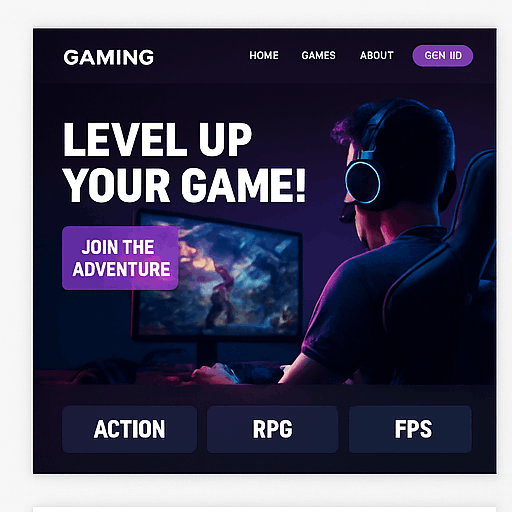The width and height of the screenshot is (512, 512).
Task: Open the HOME nav item
Action: [x=264, y=55]
